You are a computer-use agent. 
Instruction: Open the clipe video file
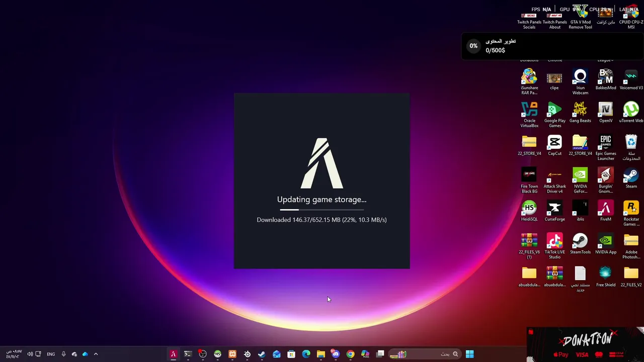[554, 80]
